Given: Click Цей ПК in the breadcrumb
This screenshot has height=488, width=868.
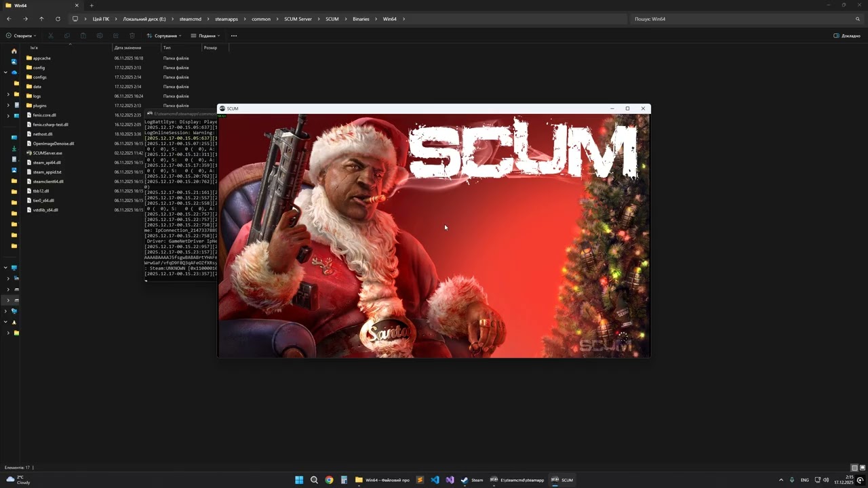Looking at the screenshot, I should (101, 19).
